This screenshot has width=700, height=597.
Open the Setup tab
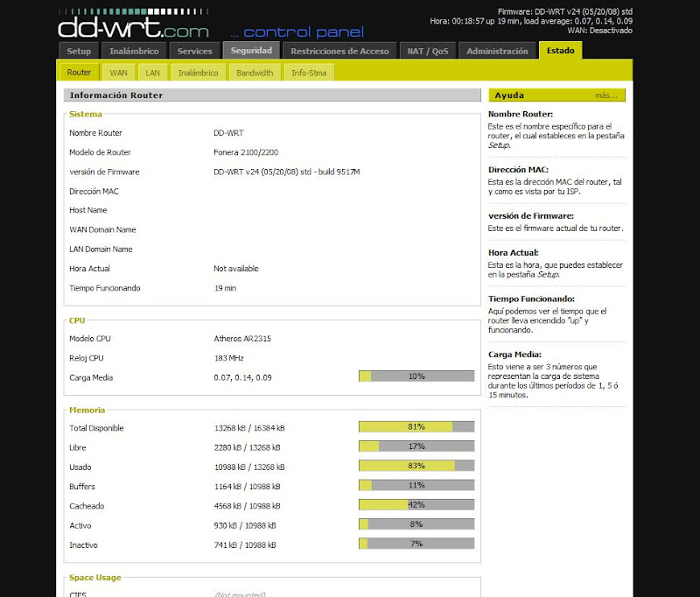(79, 51)
